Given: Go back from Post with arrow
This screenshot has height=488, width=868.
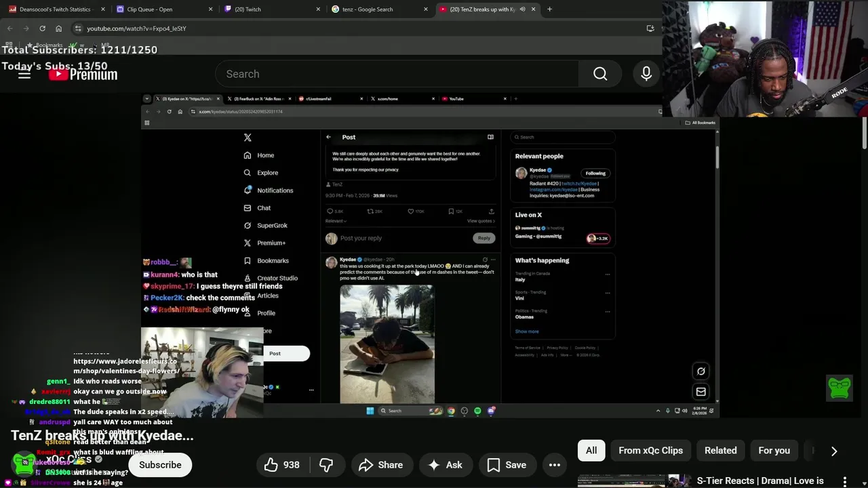Looking at the screenshot, I should [x=329, y=137].
